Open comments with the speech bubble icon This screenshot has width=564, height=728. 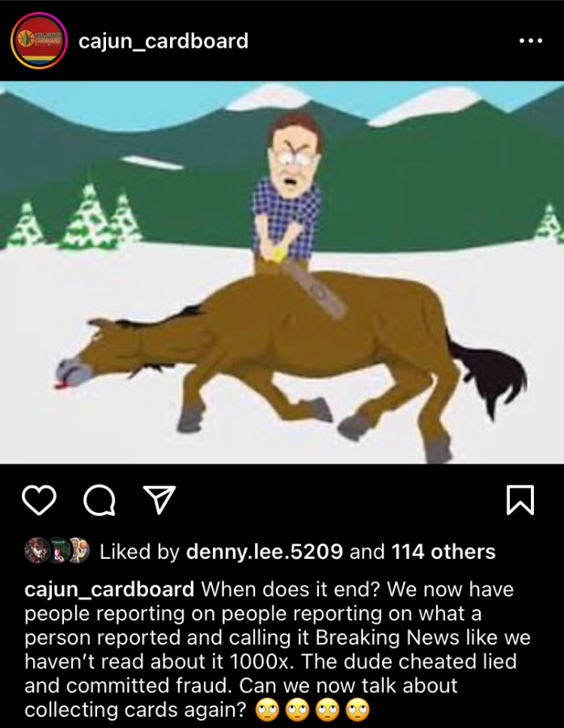click(x=99, y=501)
